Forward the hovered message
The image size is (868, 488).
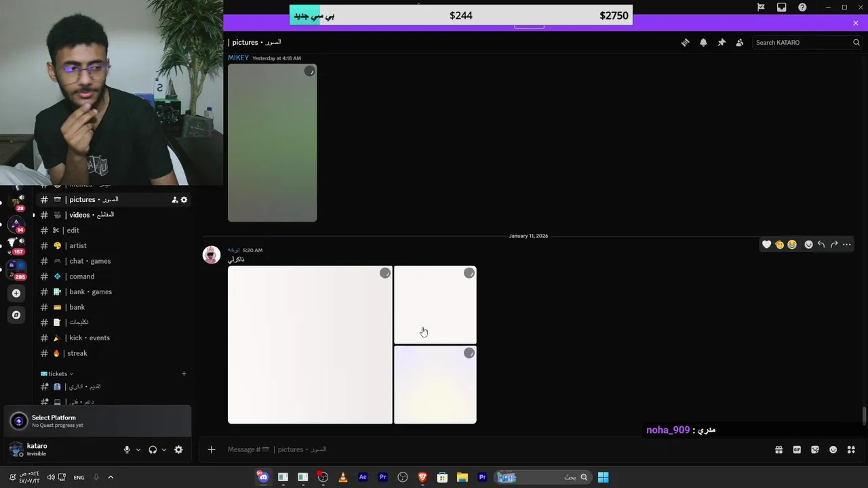click(x=834, y=245)
